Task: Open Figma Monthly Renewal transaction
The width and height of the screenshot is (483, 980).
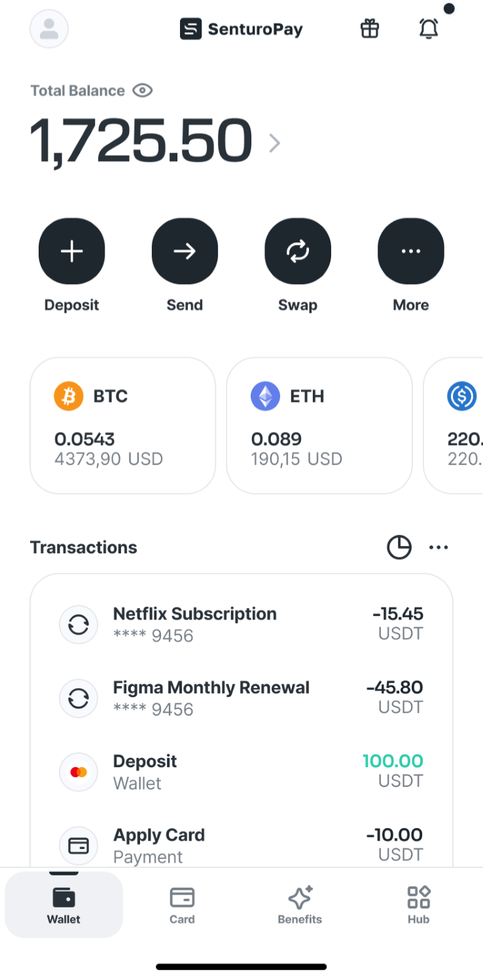Action: [x=241, y=698]
